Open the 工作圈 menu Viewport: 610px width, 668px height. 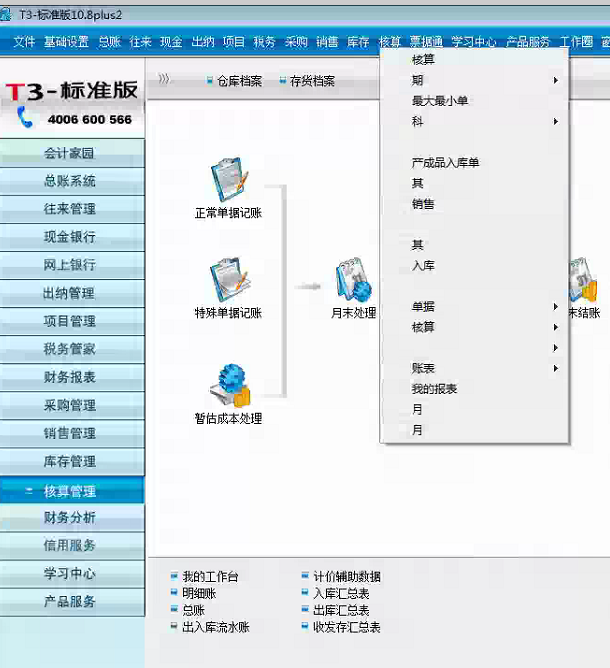click(x=576, y=42)
